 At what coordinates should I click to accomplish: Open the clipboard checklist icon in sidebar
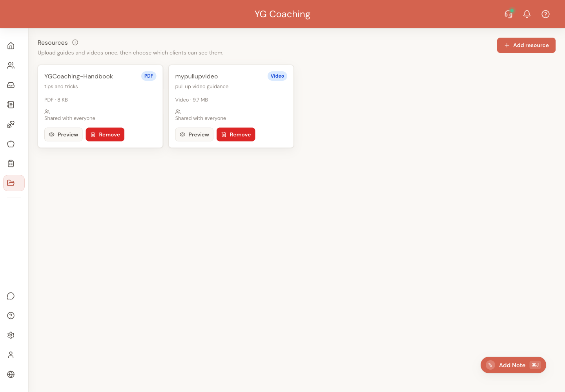coord(11,163)
